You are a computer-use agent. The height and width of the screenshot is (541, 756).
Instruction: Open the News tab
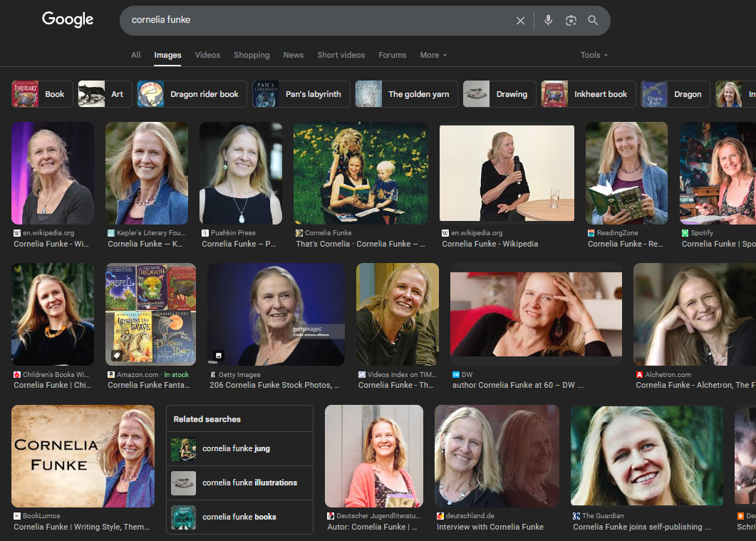pyautogui.click(x=294, y=55)
